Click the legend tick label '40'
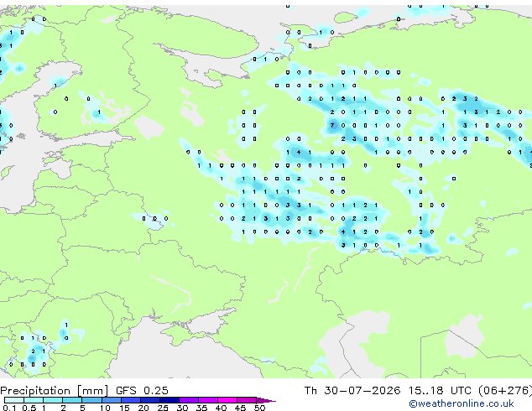 (x=221, y=408)
